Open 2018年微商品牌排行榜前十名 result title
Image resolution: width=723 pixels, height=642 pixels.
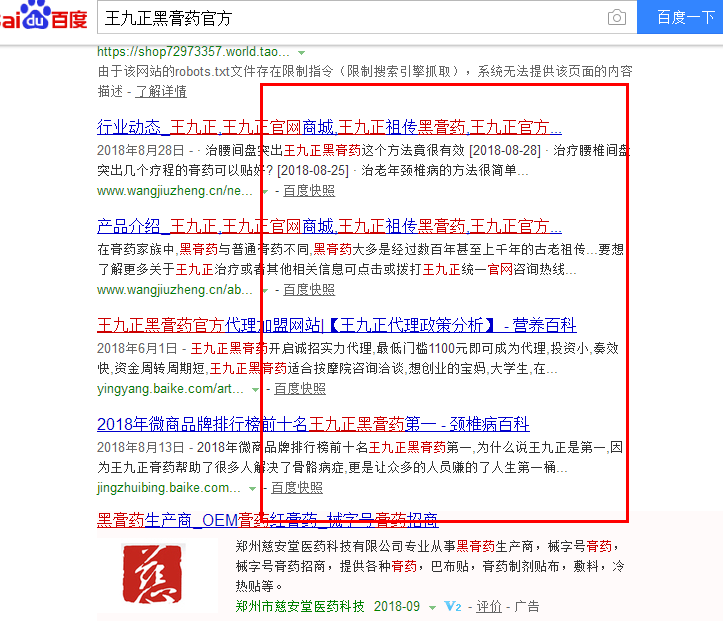coord(313,424)
